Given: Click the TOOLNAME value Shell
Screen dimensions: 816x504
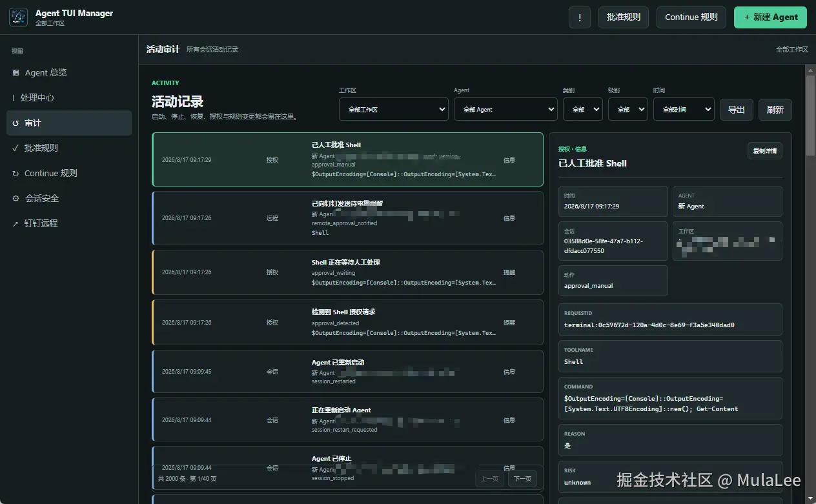Looking at the screenshot, I should coord(573,362).
